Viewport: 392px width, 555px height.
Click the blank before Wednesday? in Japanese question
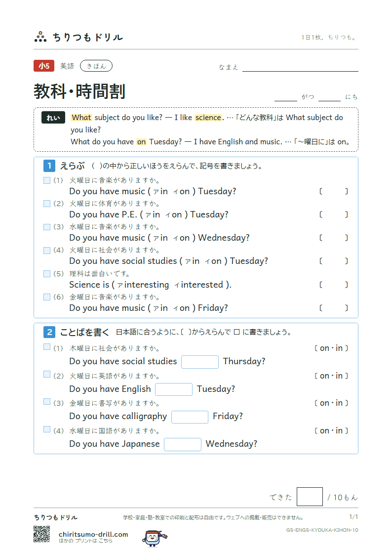(x=182, y=444)
